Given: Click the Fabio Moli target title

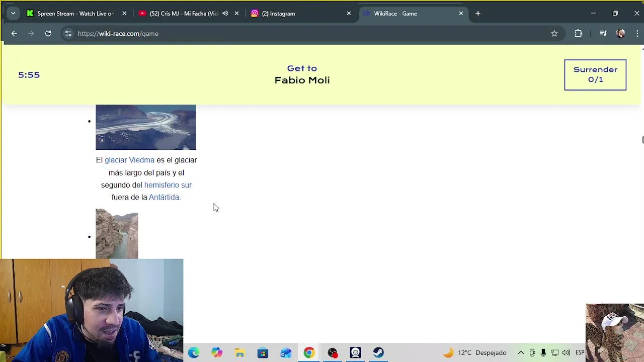Looking at the screenshot, I should (x=302, y=80).
